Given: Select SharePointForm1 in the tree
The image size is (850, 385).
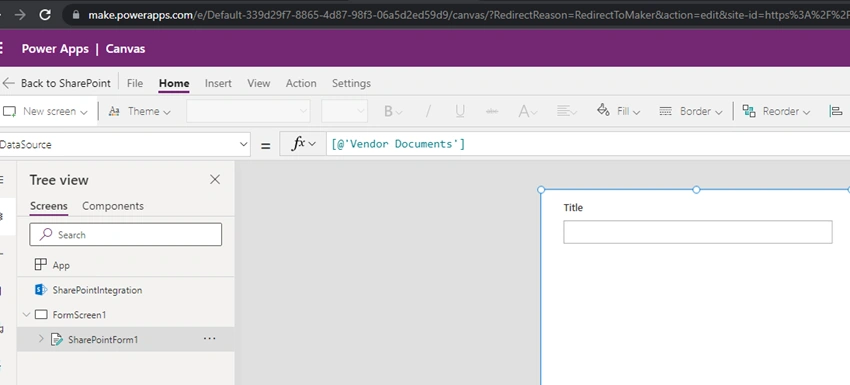Looking at the screenshot, I should tap(126, 340).
